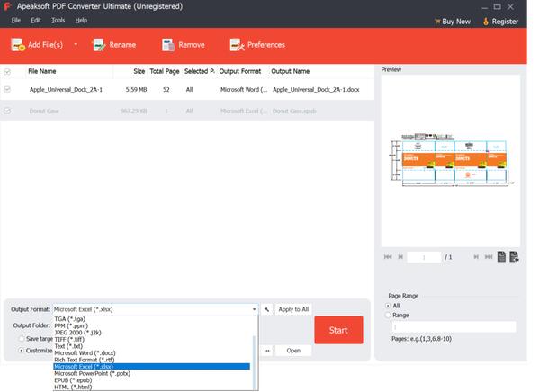
Task: Collapse the Output Format combo box
Action: 255,309
